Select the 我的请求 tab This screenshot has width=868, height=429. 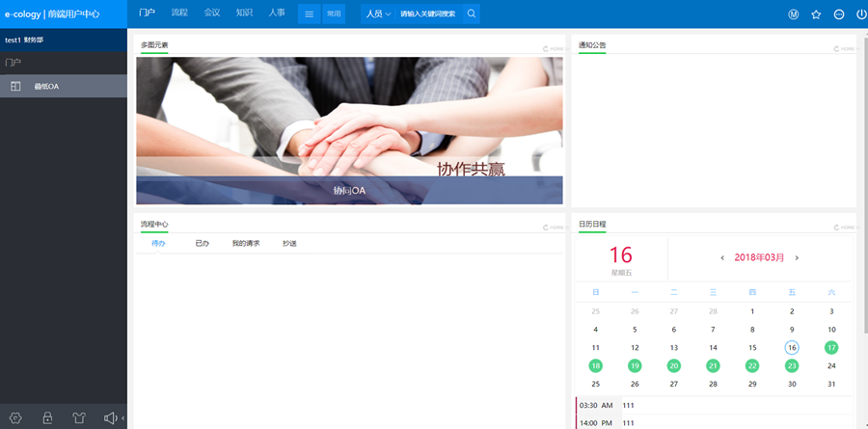point(246,243)
